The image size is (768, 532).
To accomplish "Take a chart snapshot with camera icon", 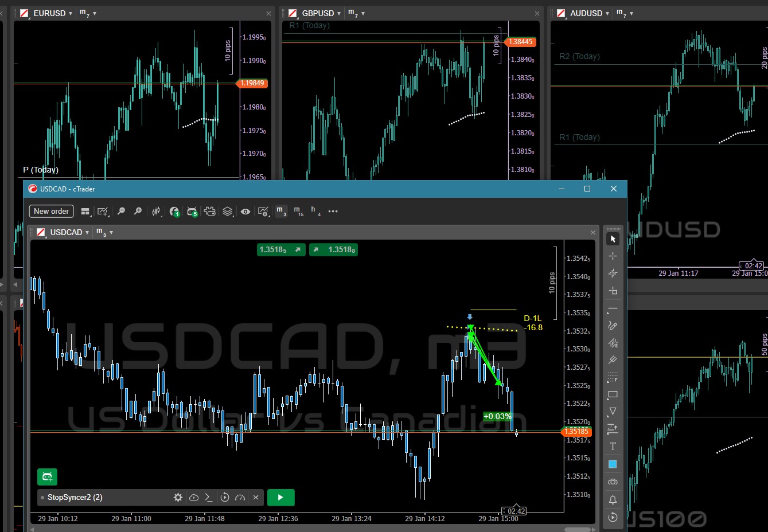I will point(613,482).
